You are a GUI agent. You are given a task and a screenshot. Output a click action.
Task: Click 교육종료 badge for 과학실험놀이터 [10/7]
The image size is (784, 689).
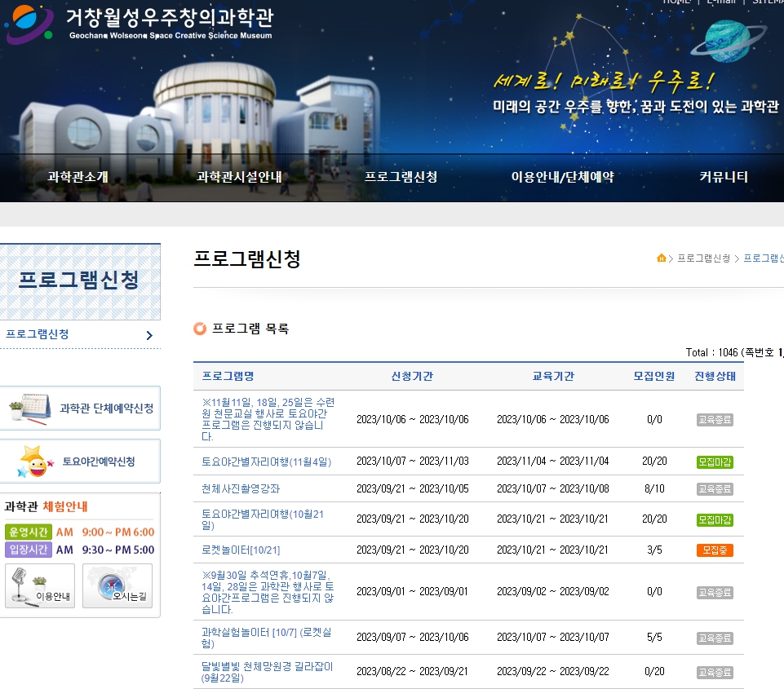click(715, 638)
